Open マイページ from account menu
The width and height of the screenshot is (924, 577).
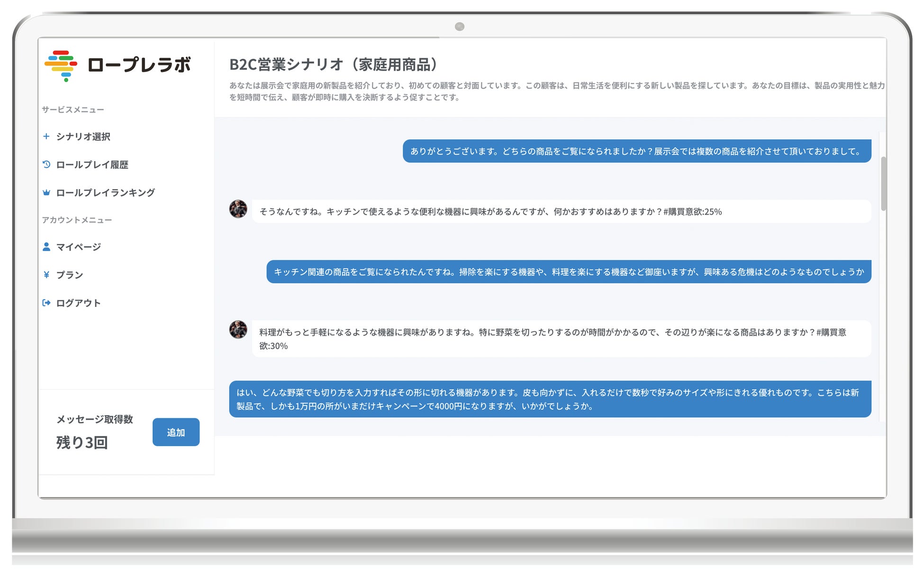pos(78,247)
